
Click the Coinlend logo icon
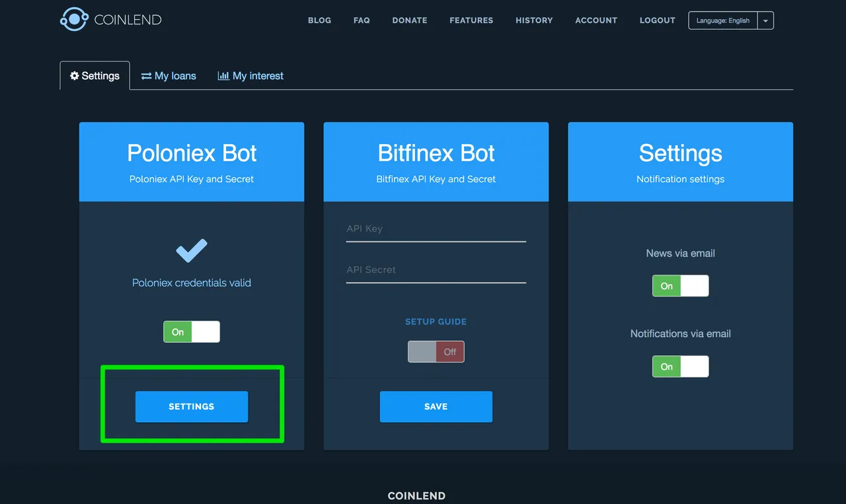pyautogui.click(x=74, y=19)
